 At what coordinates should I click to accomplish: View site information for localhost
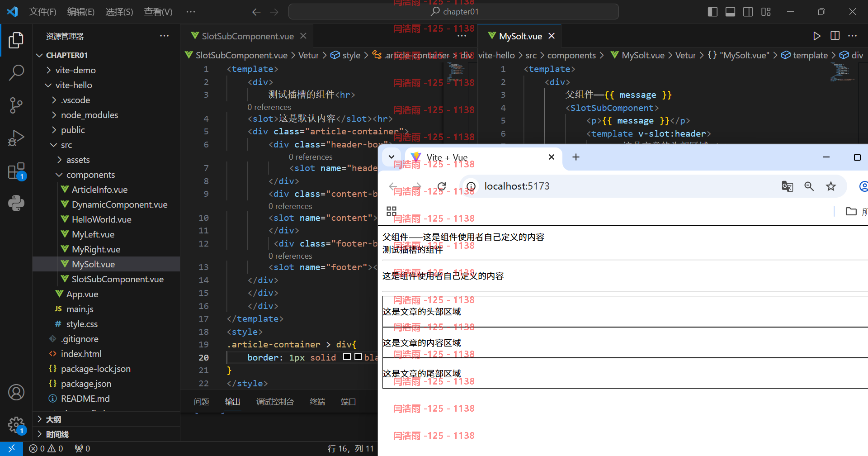[x=471, y=186]
